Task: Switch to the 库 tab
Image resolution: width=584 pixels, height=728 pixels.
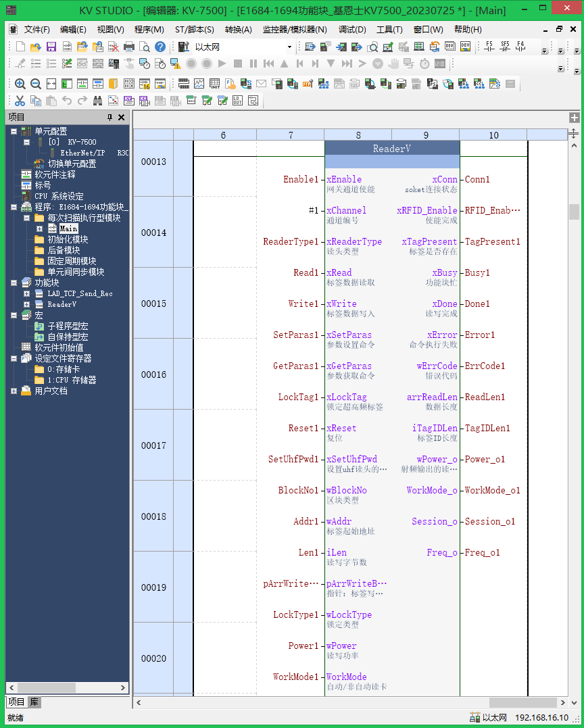Action: (34, 702)
